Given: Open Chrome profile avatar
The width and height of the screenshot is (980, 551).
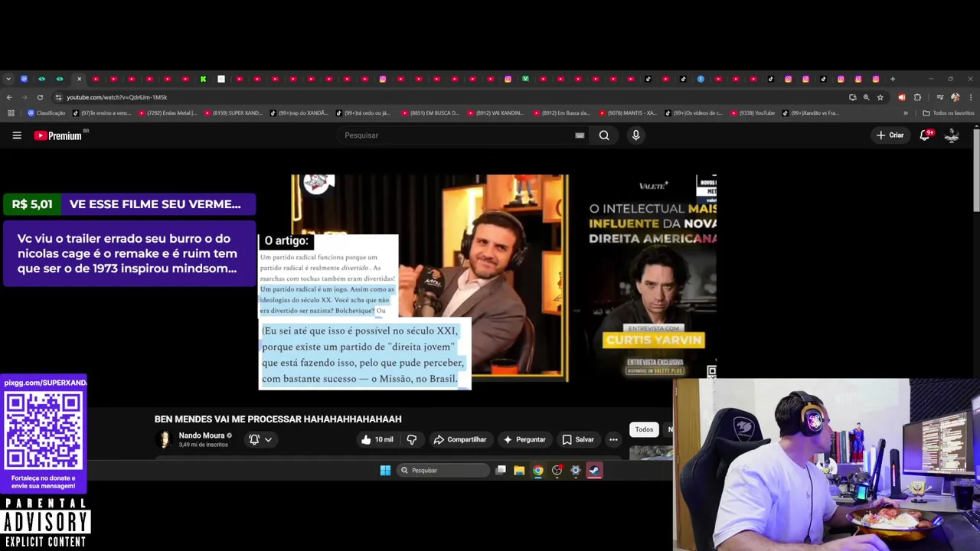Looking at the screenshot, I should coord(955,97).
